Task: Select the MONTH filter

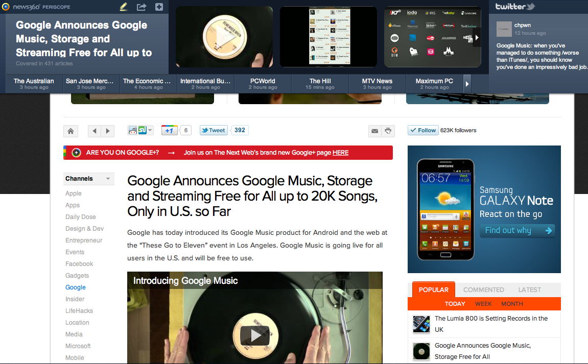Action: [x=512, y=304]
